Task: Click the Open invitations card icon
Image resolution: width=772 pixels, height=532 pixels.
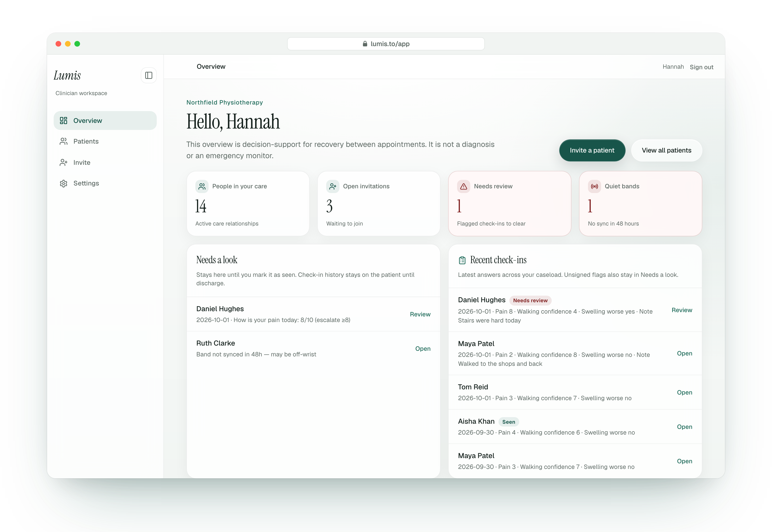Action: tap(333, 186)
